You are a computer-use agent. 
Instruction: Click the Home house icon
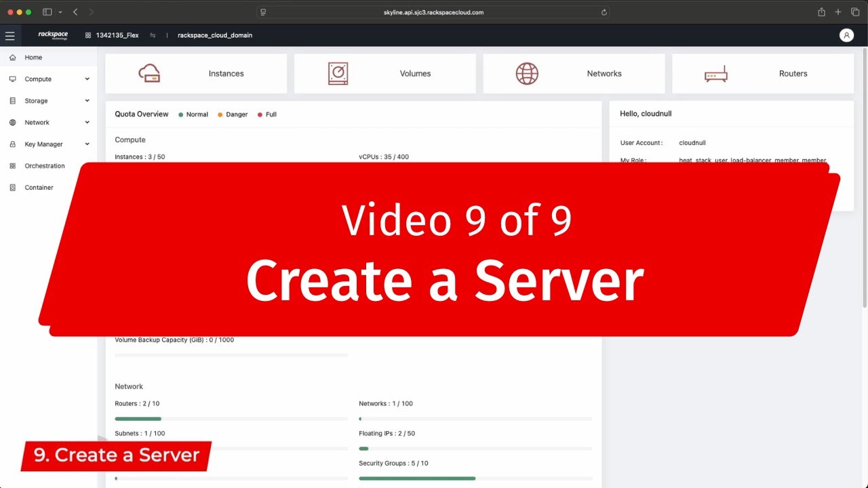12,58
